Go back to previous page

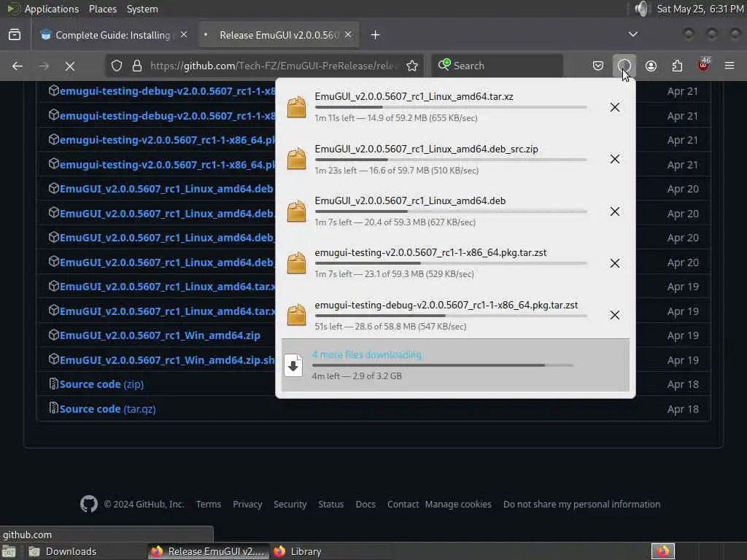coord(18,66)
